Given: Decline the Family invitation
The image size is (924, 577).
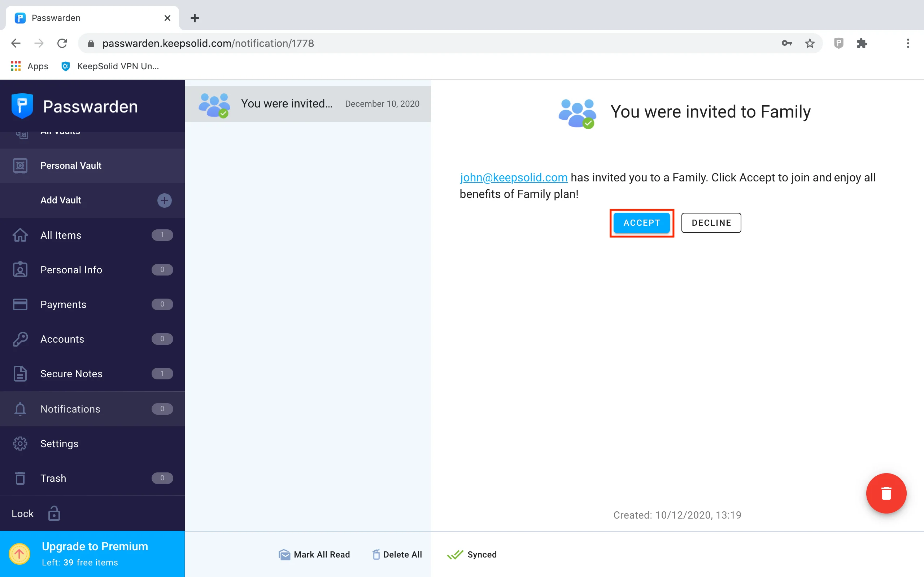Looking at the screenshot, I should tap(711, 223).
